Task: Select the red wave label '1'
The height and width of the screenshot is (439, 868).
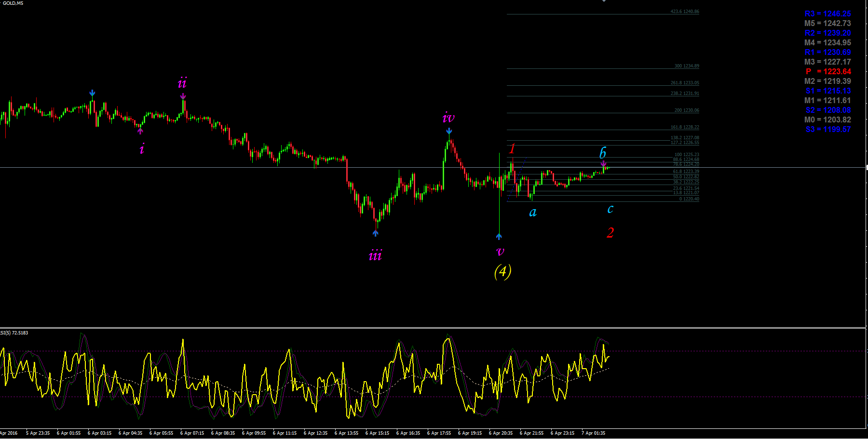Action: [x=512, y=148]
